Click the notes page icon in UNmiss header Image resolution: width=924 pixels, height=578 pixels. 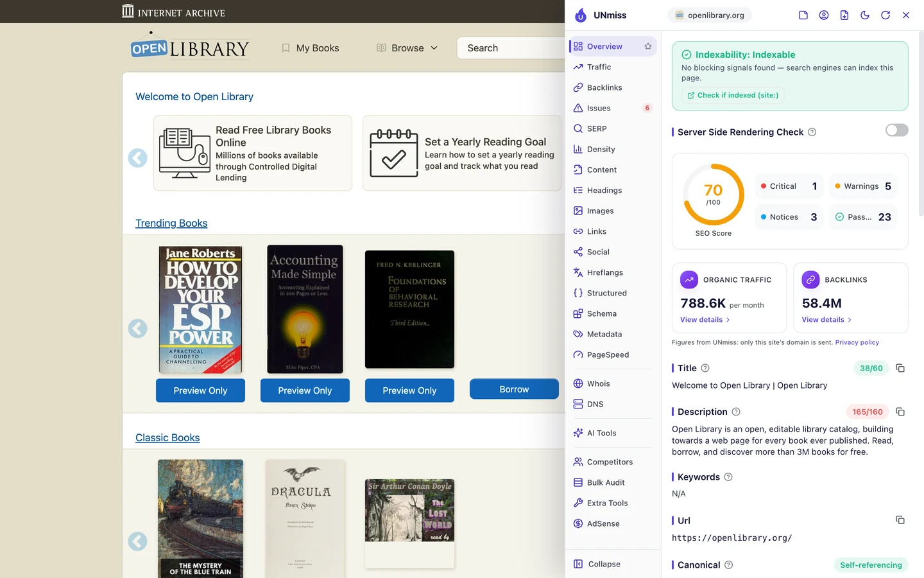tap(803, 15)
